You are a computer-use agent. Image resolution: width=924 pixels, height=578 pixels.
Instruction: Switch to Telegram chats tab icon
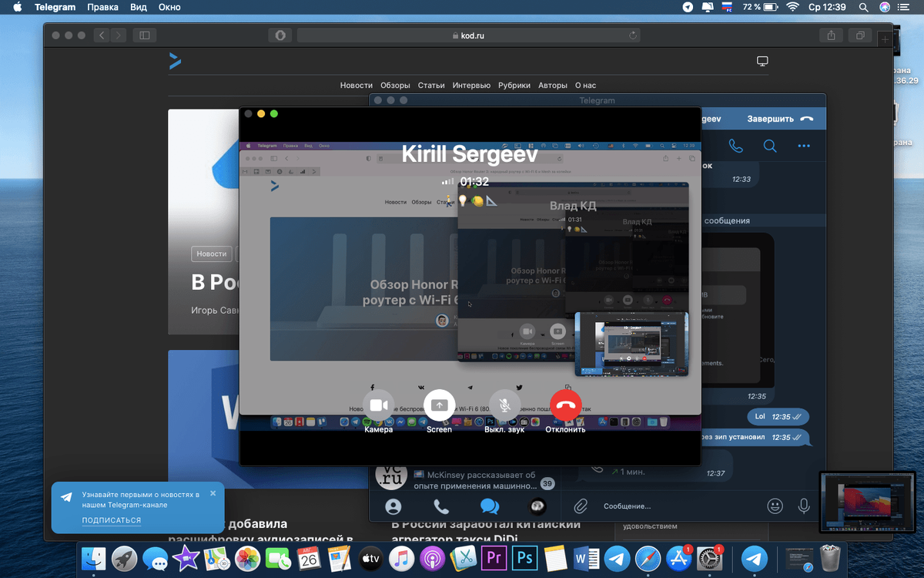(489, 506)
